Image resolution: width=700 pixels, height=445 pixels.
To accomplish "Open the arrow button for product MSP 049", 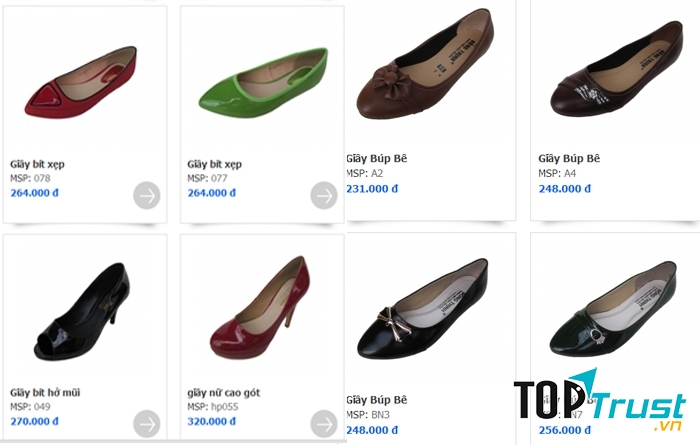I will 147,423.
